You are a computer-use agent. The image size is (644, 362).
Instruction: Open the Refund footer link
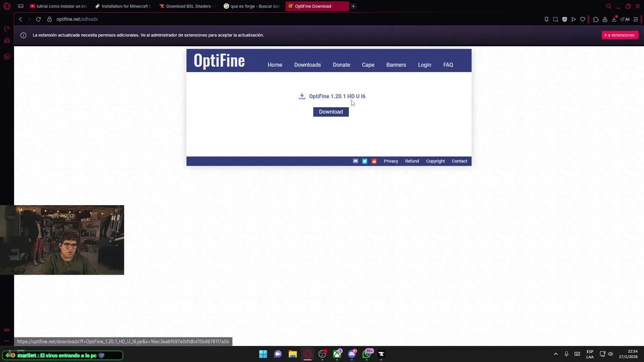(412, 161)
